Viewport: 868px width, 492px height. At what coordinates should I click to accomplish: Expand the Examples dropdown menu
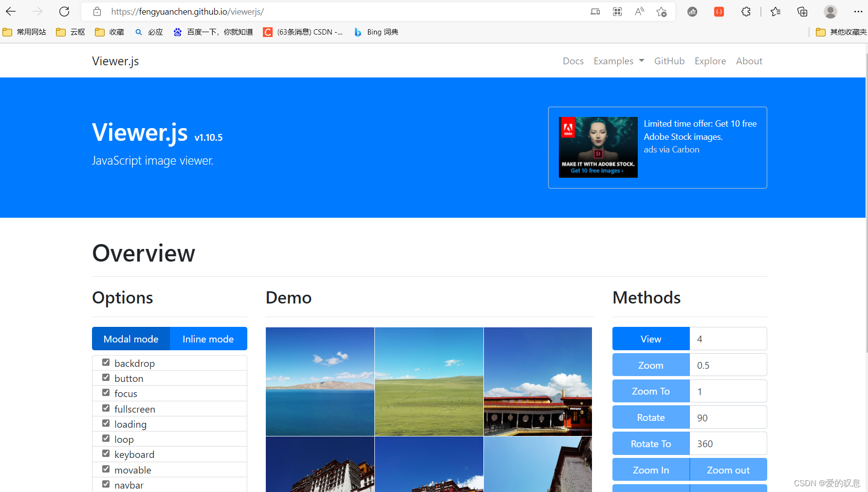(x=618, y=60)
